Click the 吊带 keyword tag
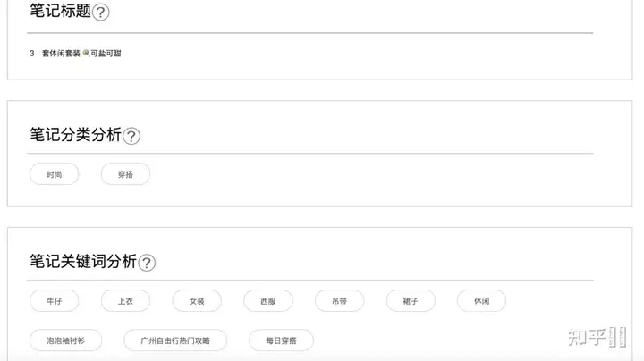 pyautogui.click(x=340, y=301)
